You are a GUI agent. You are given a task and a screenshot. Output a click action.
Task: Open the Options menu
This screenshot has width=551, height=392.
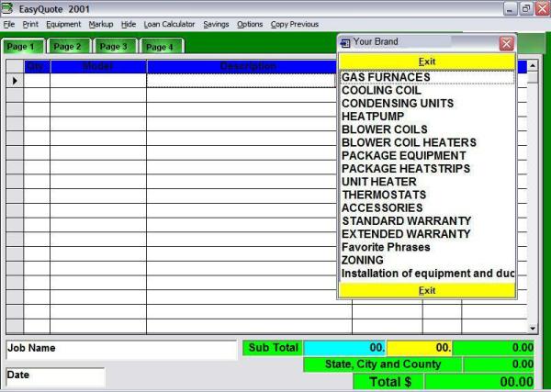pyautogui.click(x=250, y=24)
